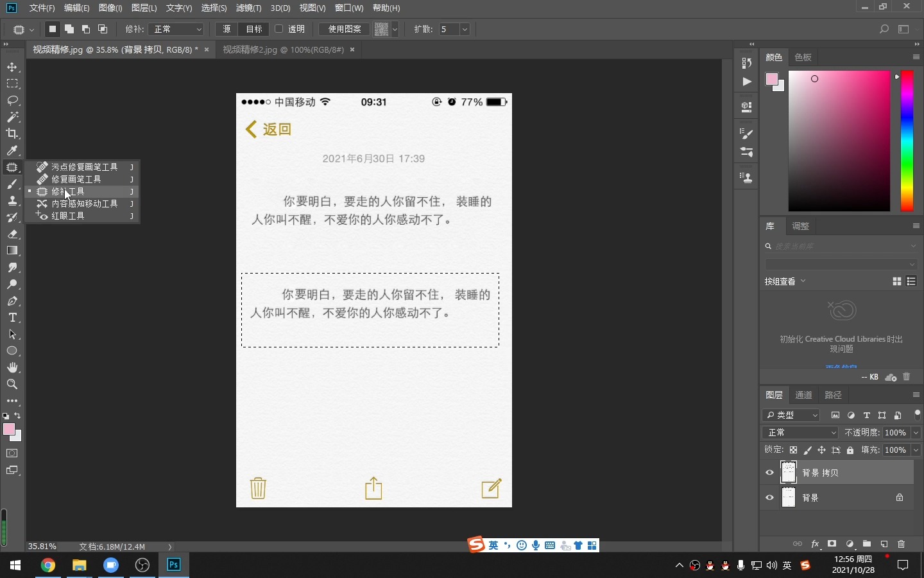Click the 使用图案 button
Viewport: 924px width, 578px height.
(x=345, y=29)
